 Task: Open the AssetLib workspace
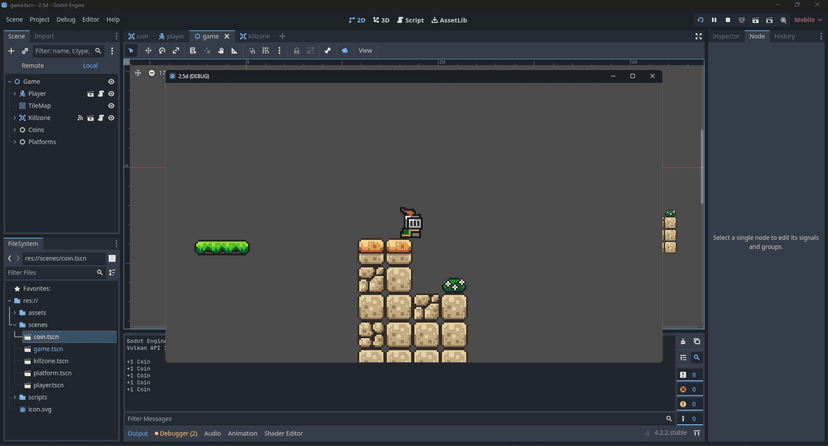pyautogui.click(x=449, y=20)
